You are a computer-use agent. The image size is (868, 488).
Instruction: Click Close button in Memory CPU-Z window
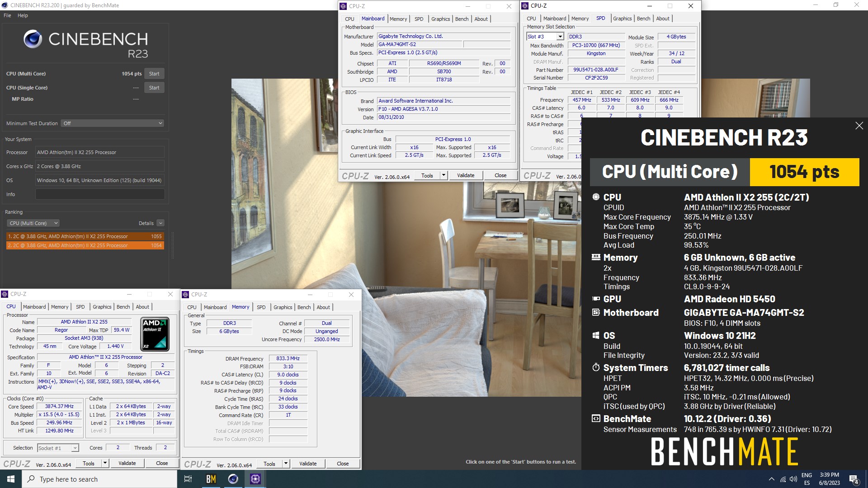pyautogui.click(x=343, y=464)
